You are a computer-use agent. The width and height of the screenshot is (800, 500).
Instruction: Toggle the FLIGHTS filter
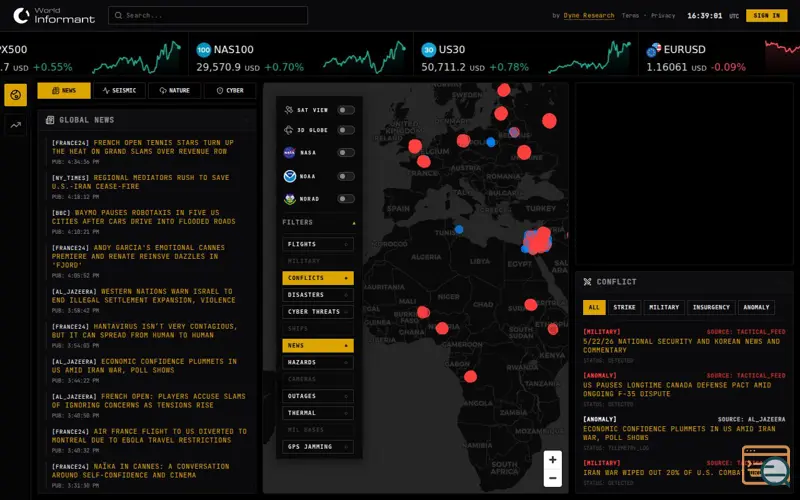(x=317, y=244)
